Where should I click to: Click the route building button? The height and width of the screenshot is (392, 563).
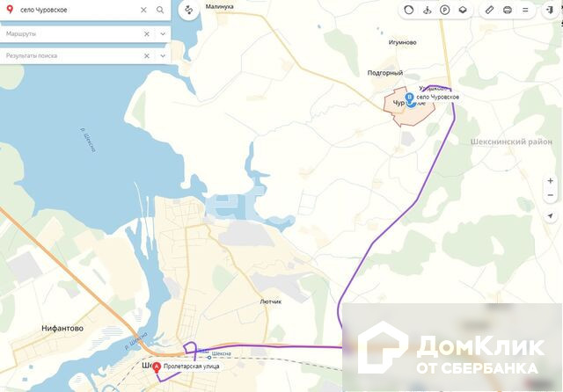click(189, 10)
